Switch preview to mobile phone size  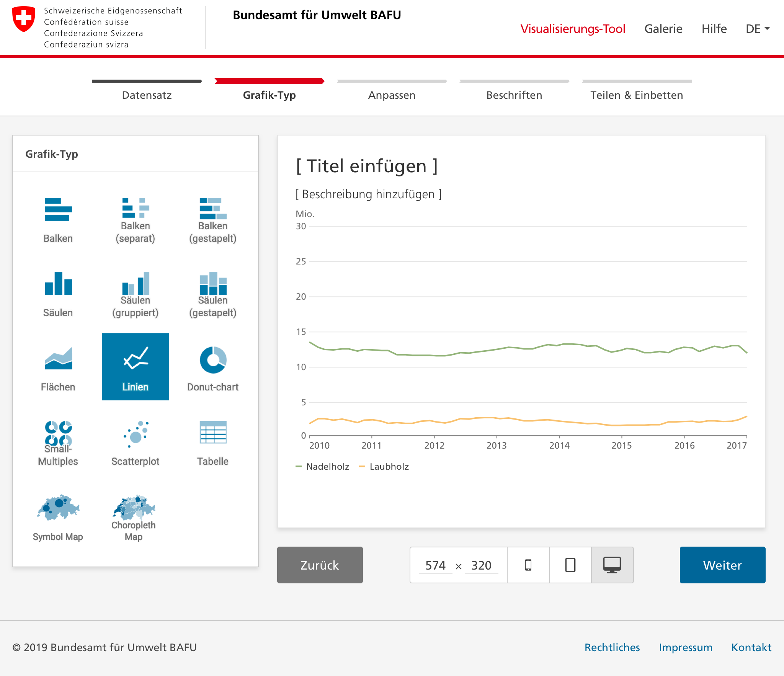tap(528, 565)
